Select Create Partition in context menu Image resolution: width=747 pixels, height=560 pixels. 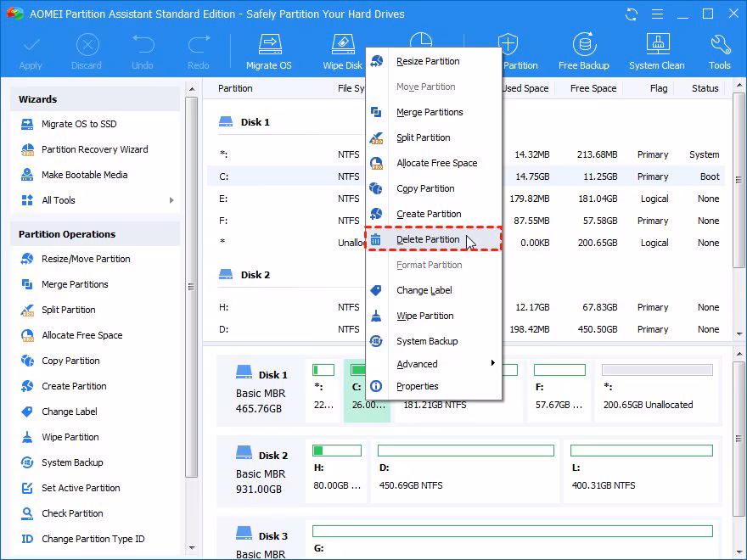pyautogui.click(x=434, y=214)
